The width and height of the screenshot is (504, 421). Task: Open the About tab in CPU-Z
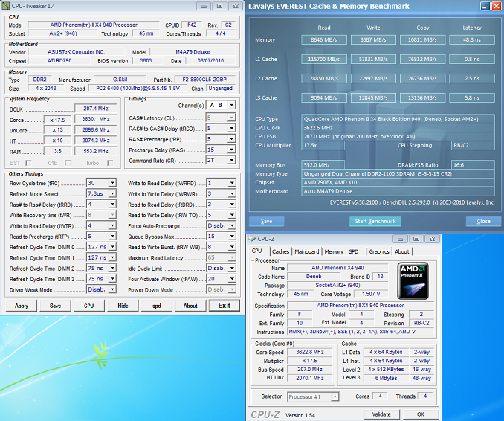point(401,251)
